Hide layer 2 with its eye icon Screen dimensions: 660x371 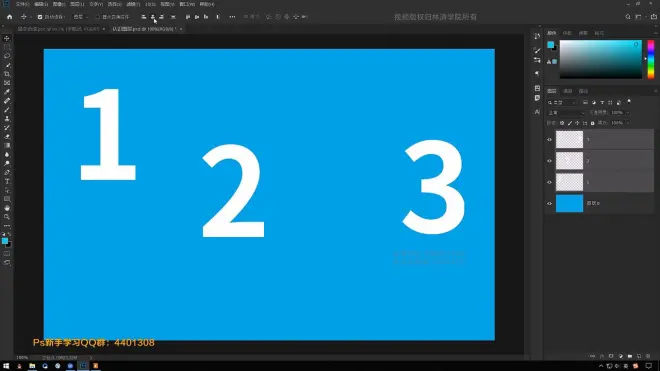click(x=549, y=161)
